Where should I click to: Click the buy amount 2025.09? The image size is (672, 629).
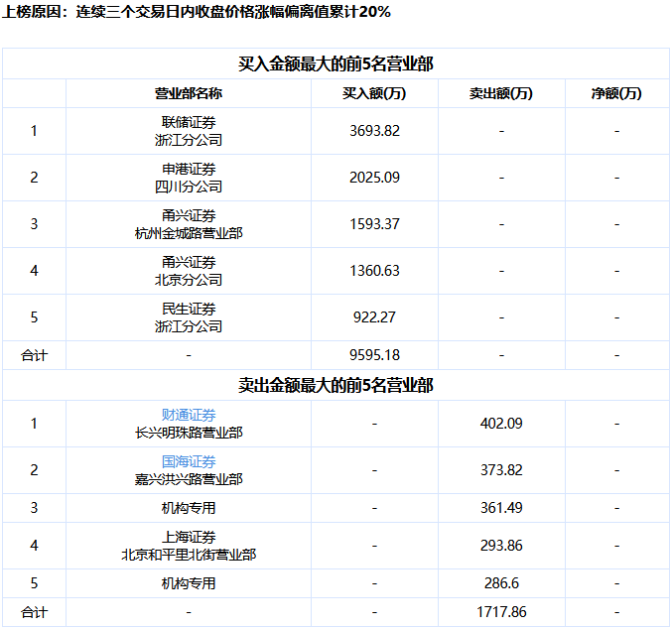coord(374,178)
